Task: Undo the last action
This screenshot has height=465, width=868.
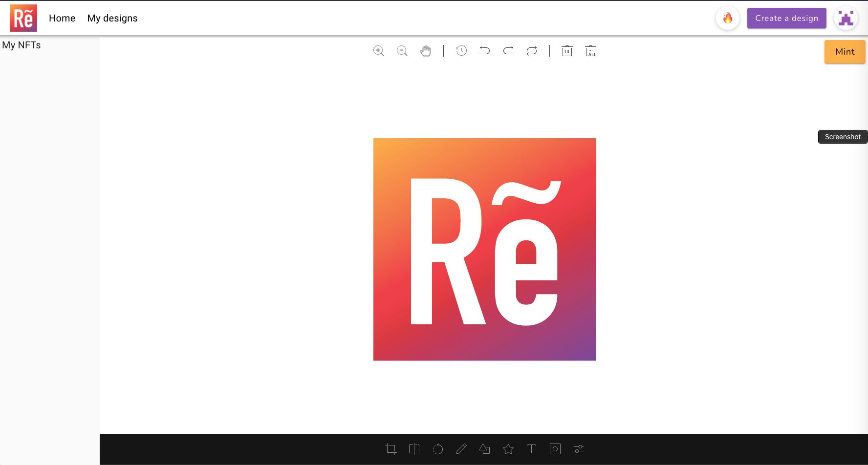Action: tap(484, 50)
